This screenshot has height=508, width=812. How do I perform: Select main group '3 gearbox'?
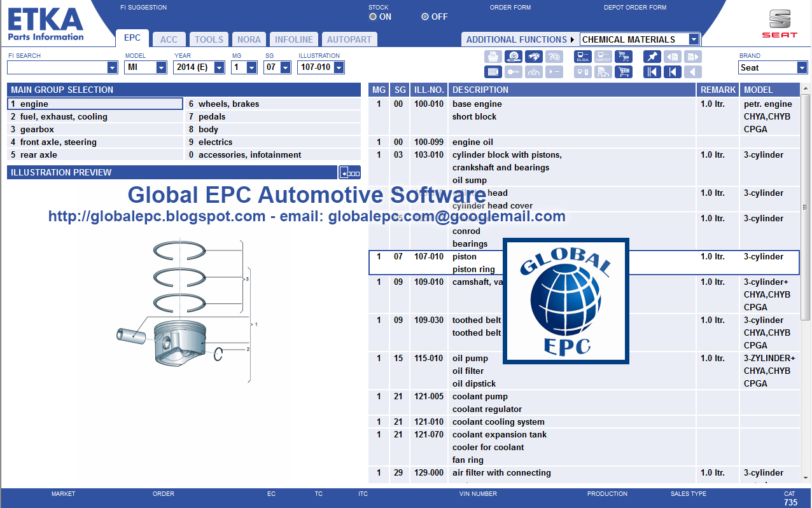point(95,129)
